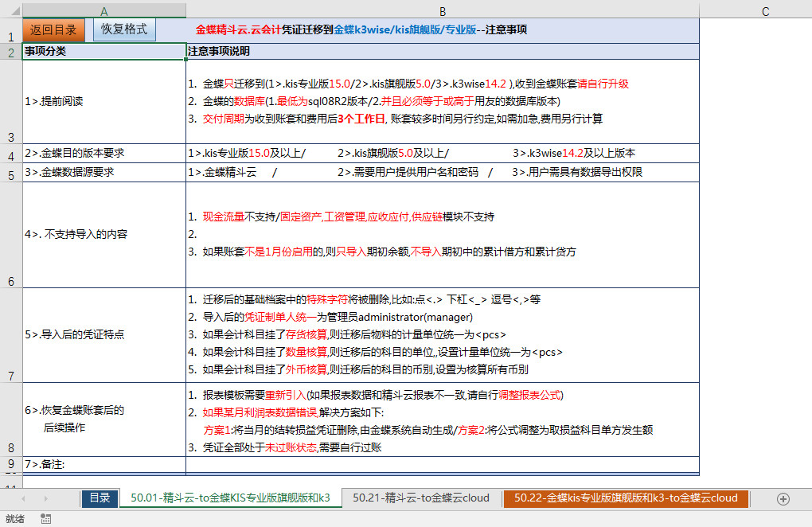
Task: Click the 恢复格式 button
Action: (x=124, y=29)
